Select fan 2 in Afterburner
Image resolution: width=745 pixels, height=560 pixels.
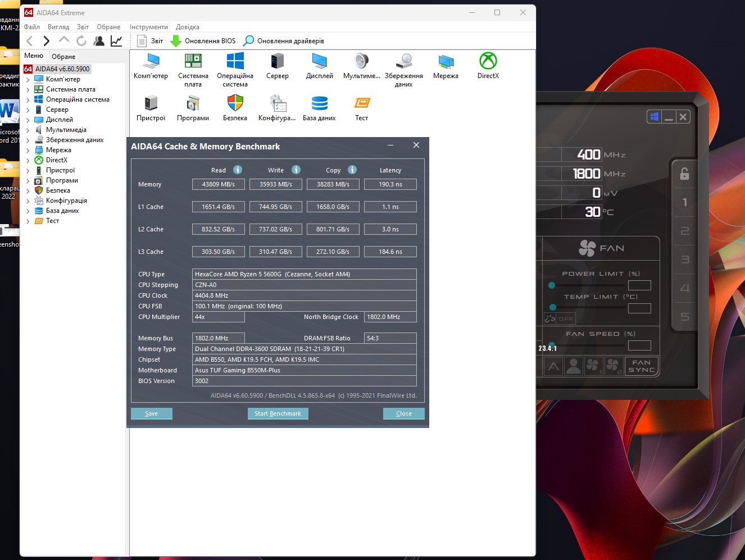[x=614, y=367]
